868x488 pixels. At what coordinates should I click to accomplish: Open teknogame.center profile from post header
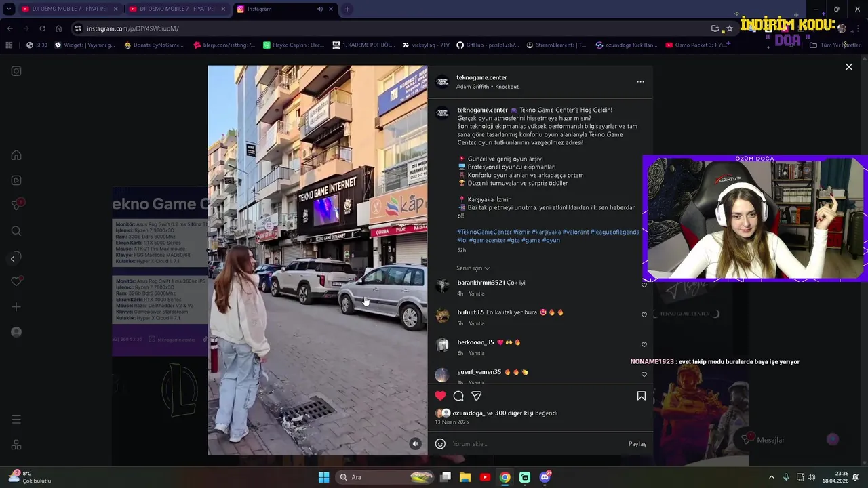coord(481,77)
